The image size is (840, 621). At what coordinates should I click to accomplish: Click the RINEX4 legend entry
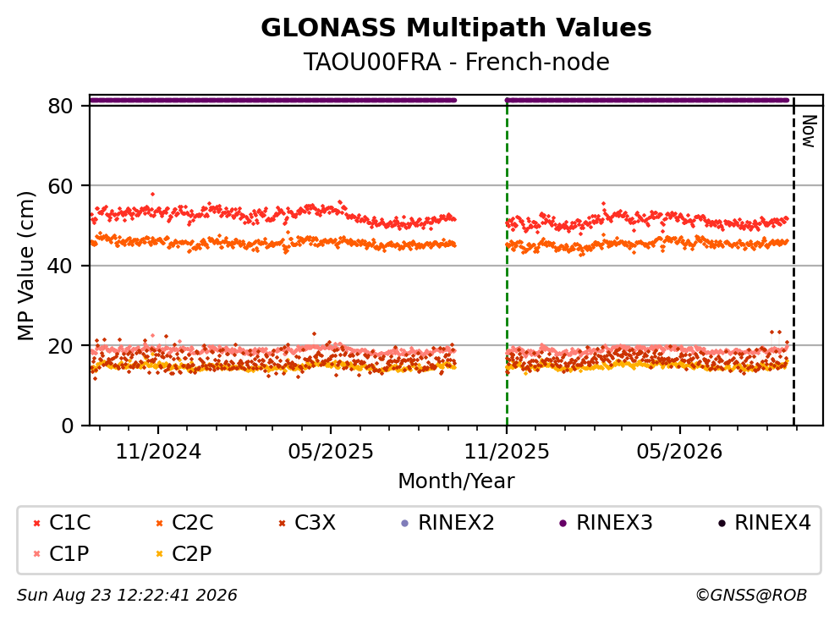click(765, 522)
